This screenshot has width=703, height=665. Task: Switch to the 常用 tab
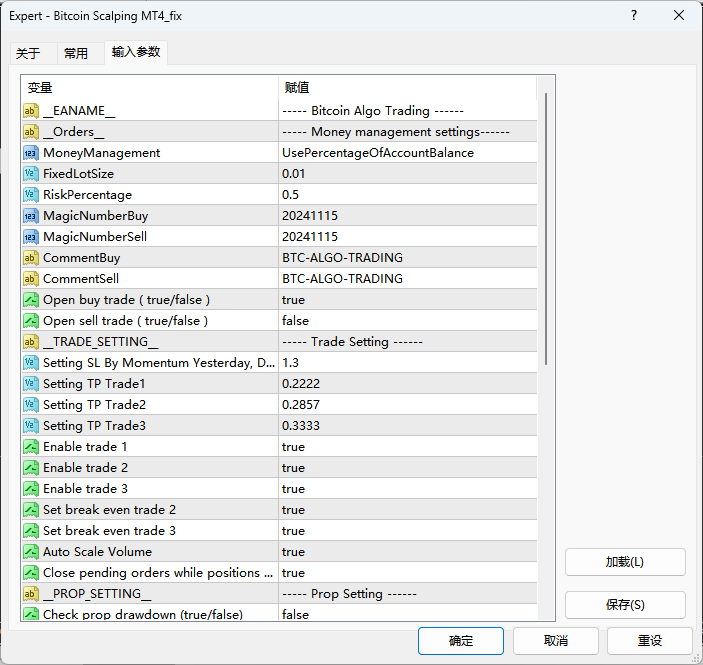pos(76,54)
